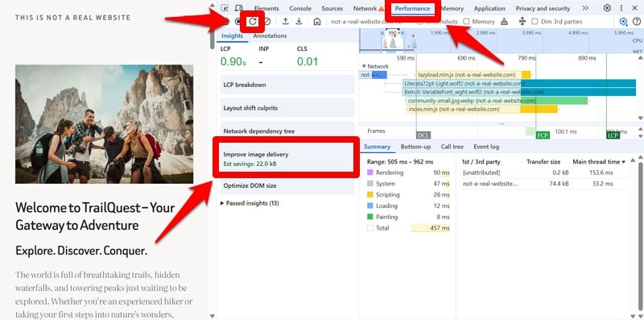
Task: Click the CLS 0.01 metric value
Action: click(308, 62)
